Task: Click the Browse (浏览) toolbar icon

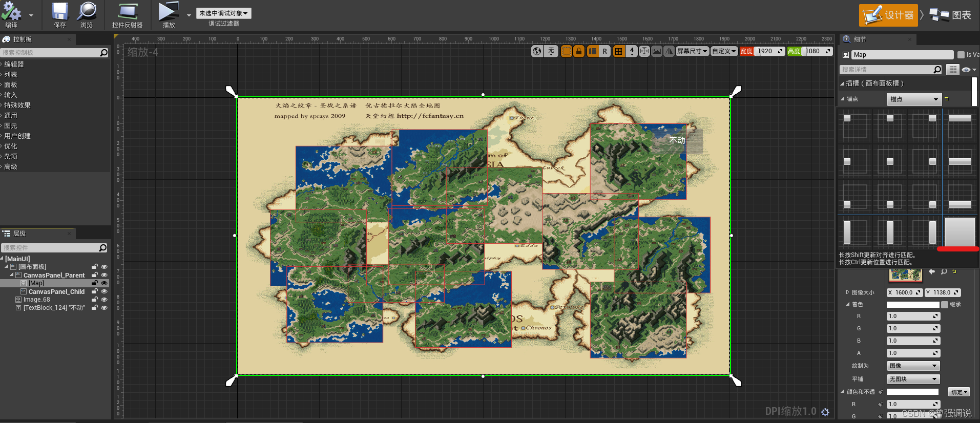Action: [x=87, y=15]
